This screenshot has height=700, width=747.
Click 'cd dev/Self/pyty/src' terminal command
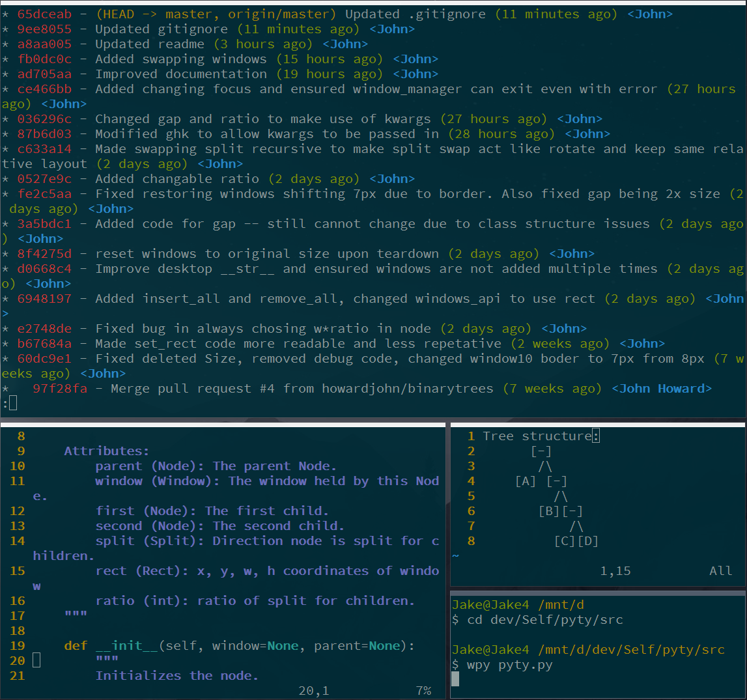click(x=545, y=620)
